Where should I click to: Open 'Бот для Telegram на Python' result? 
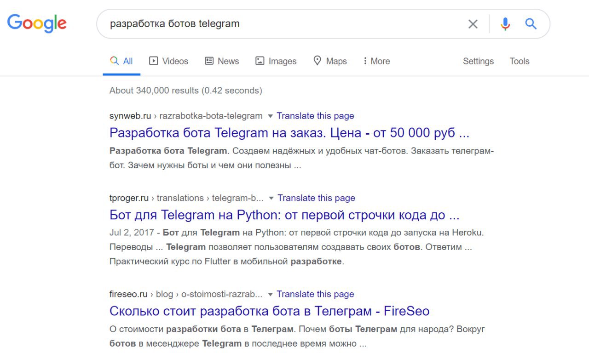[284, 215]
